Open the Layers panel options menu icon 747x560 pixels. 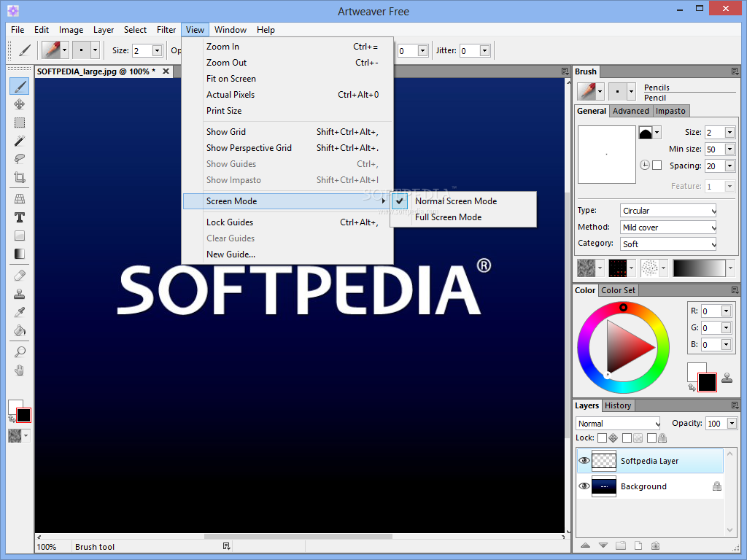click(735, 405)
